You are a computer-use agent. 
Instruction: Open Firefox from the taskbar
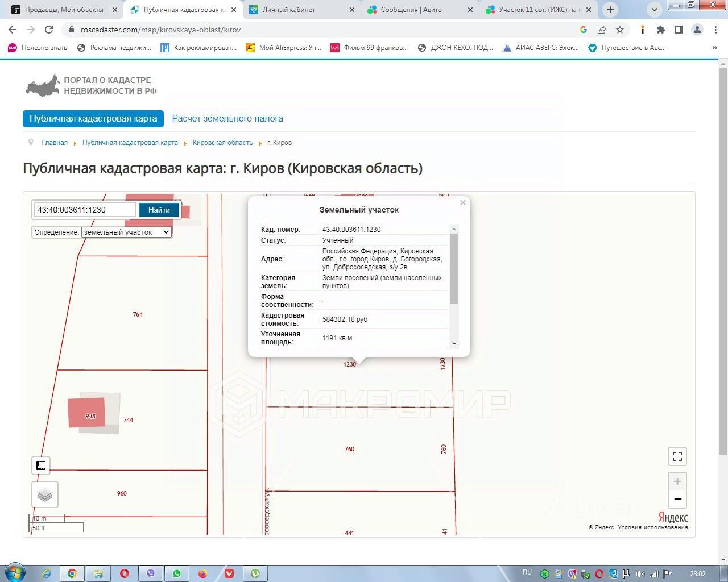[x=203, y=573]
